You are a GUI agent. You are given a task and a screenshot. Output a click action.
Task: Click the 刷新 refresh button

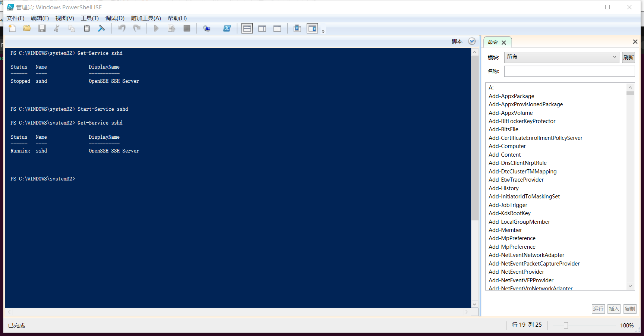(x=628, y=57)
